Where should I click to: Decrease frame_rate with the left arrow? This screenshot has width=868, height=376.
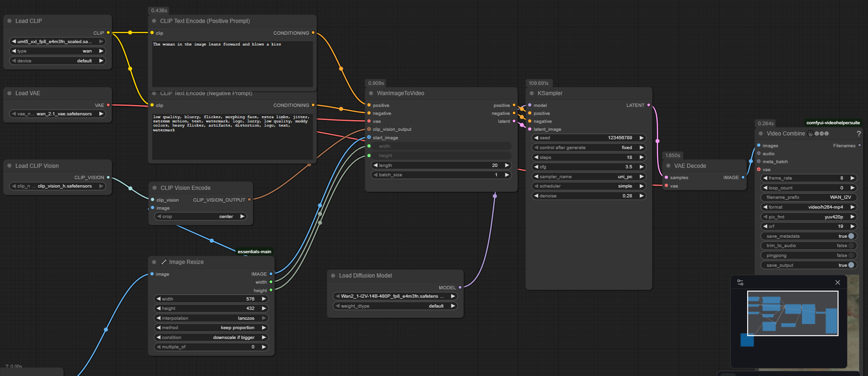tap(765, 178)
